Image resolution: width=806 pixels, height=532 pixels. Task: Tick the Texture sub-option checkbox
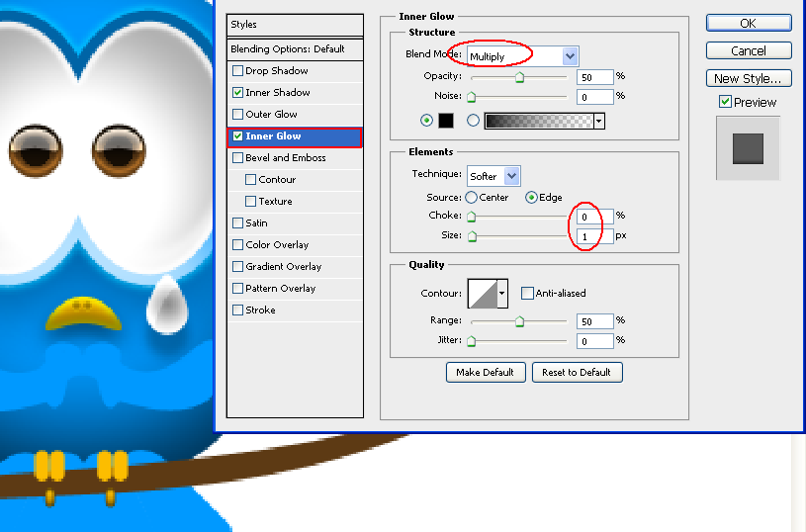point(250,202)
